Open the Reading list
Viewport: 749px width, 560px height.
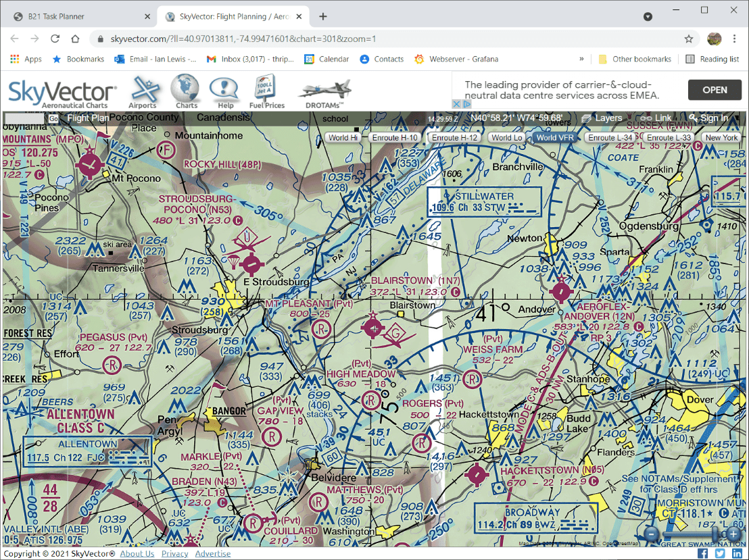tap(712, 59)
